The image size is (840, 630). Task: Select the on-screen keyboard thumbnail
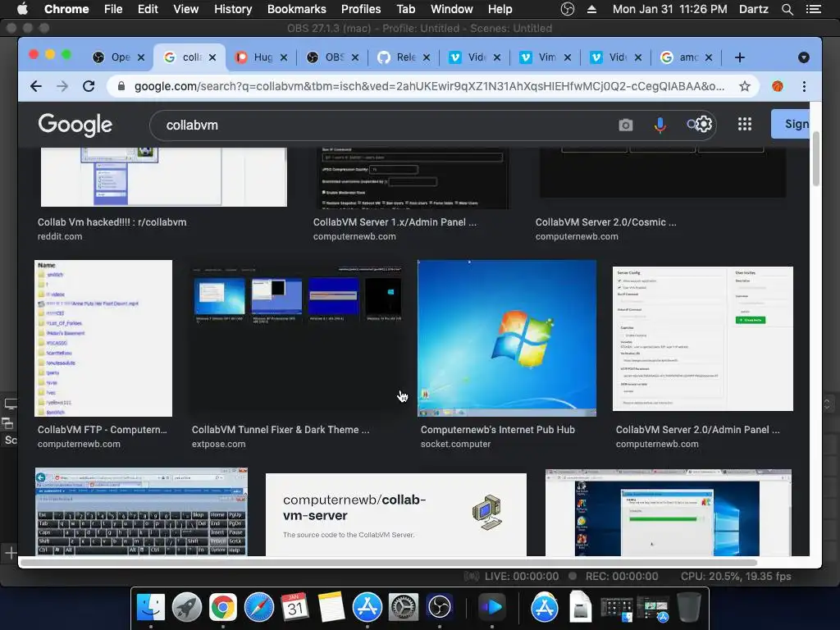point(141,512)
